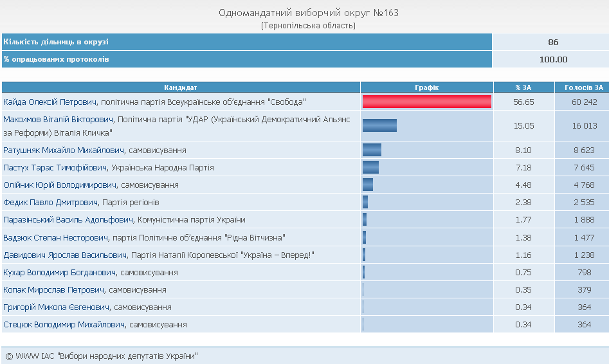
Task: Select the vote count 4 768
Action: tap(584, 185)
